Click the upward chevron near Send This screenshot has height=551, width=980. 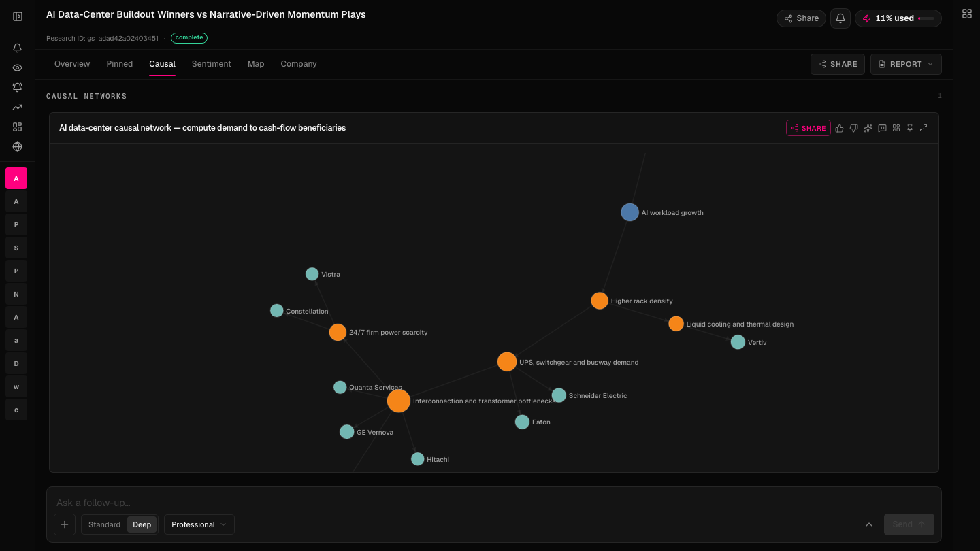(869, 524)
